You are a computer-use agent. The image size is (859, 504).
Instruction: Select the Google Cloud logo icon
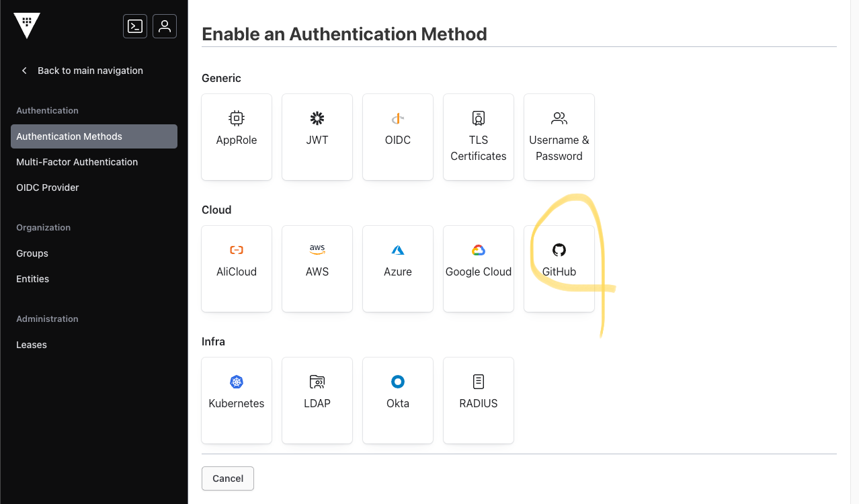(479, 250)
